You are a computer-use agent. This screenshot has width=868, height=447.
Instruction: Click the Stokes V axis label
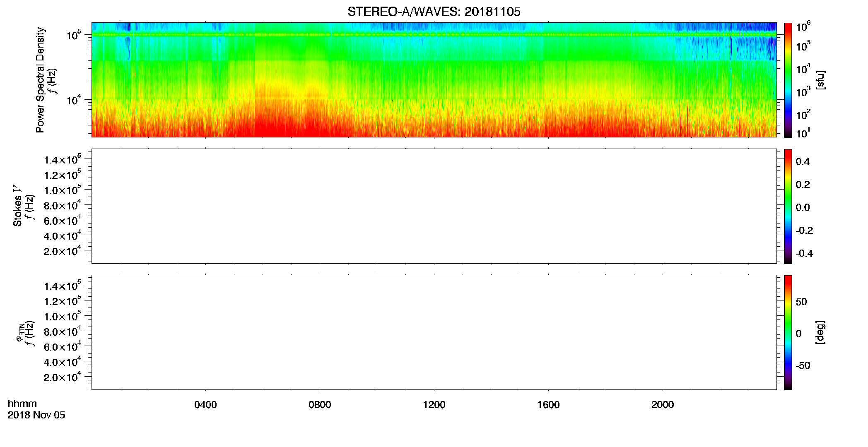[x=17, y=206]
